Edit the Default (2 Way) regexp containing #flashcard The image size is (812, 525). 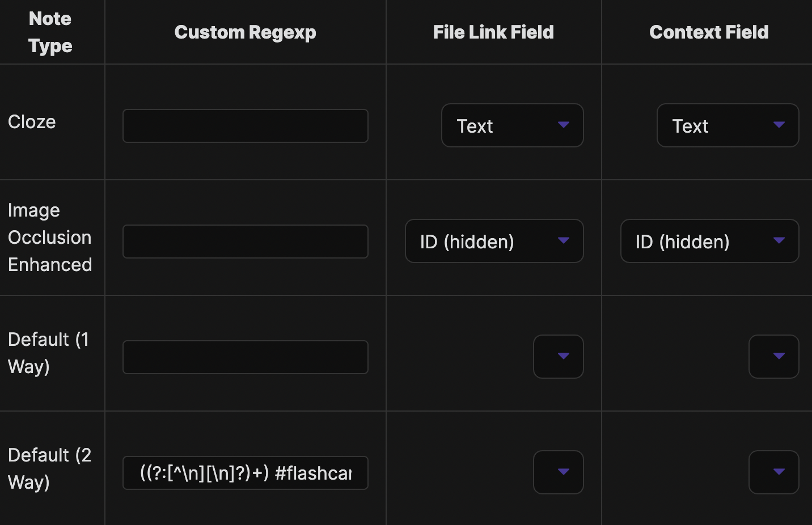(245, 473)
